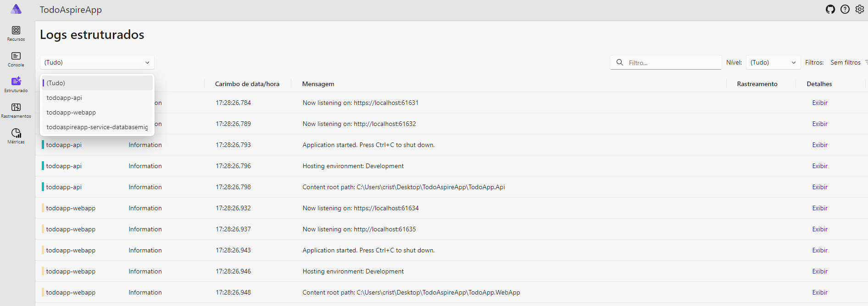The width and height of the screenshot is (868, 306).
Task: Click Exibir for the Hosting environment todoapp-api row
Action: coord(820,166)
